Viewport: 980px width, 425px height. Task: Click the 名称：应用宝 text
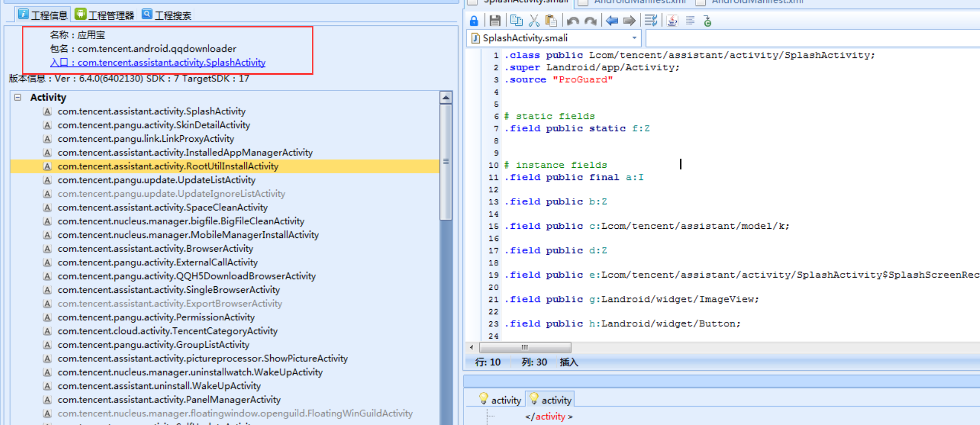(x=77, y=35)
